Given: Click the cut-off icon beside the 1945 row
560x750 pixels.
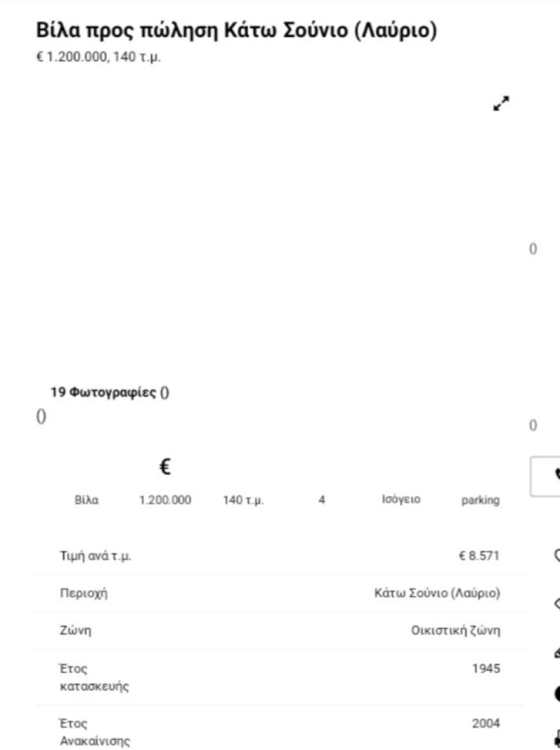Looking at the screenshot, I should tap(556, 693).
